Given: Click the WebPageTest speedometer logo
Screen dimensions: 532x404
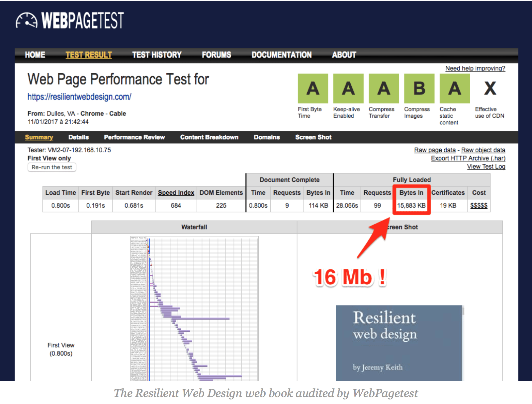Looking at the screenshot, I should (70, 20).
